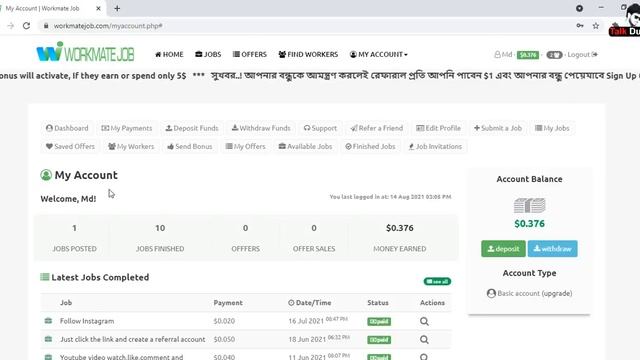The width and height of the screenshot is (640, 360).
Task: Open Finished Jobs tab
Action: click(x=370, y=147)
